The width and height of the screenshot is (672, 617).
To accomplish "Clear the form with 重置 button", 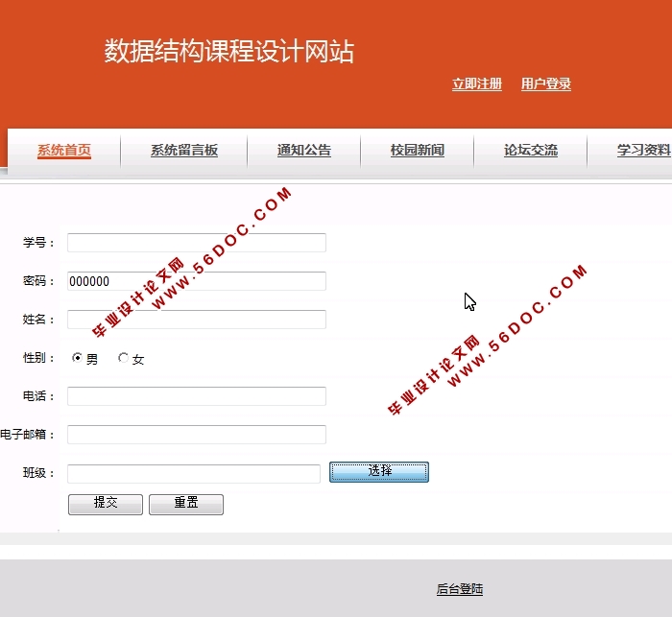I will [186, 504].
